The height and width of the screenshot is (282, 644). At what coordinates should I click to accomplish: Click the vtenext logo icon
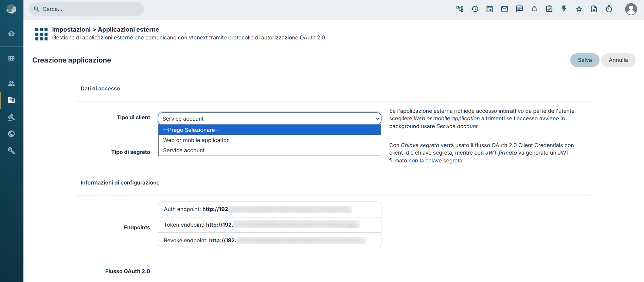pyautogui.click(x=11, y=9)
